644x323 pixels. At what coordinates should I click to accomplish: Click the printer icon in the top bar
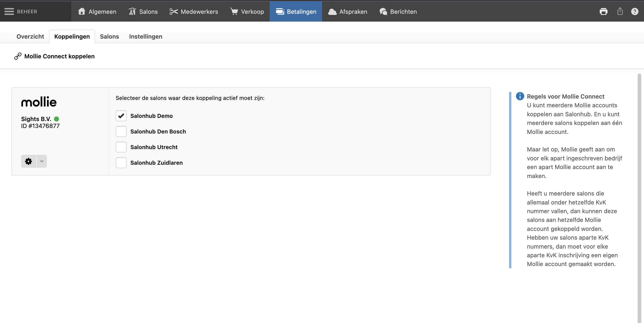(603, 11)
